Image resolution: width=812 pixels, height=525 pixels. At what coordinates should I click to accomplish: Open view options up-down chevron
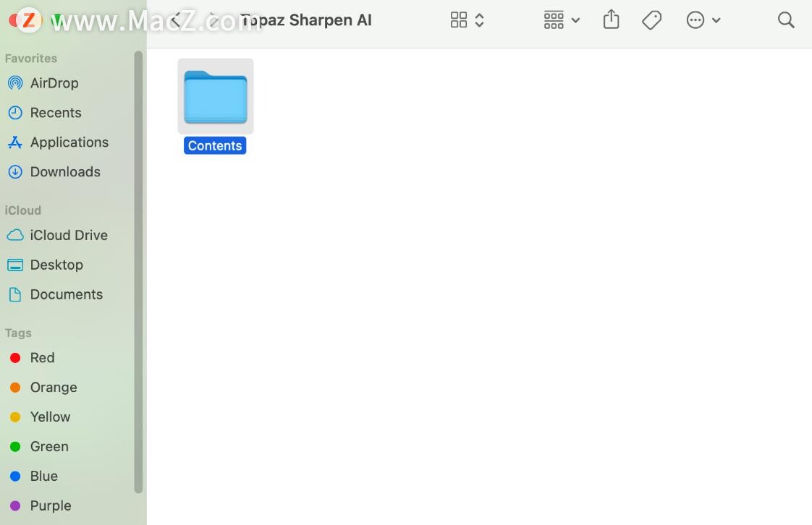(480, 20)
